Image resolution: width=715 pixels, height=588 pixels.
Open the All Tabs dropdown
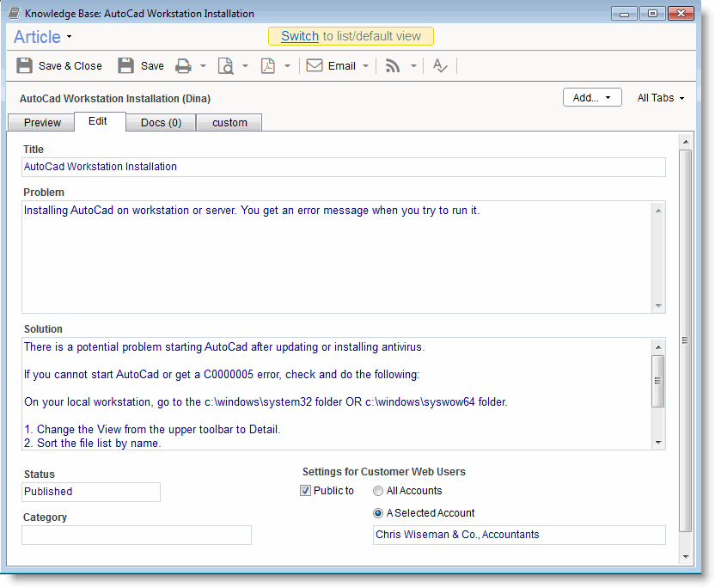pos(659,98)
